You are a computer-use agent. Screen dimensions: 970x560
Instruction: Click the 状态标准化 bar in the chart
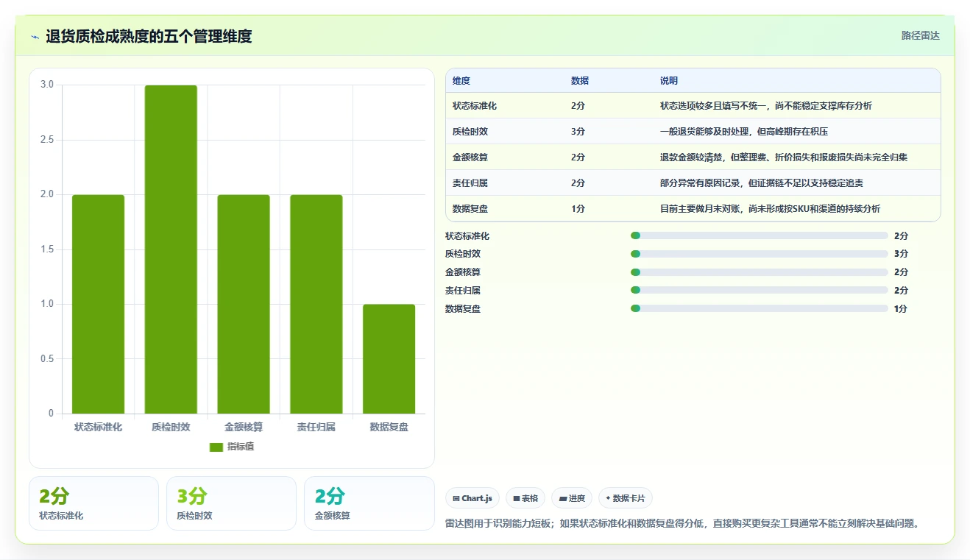click(x=98, y=304)
